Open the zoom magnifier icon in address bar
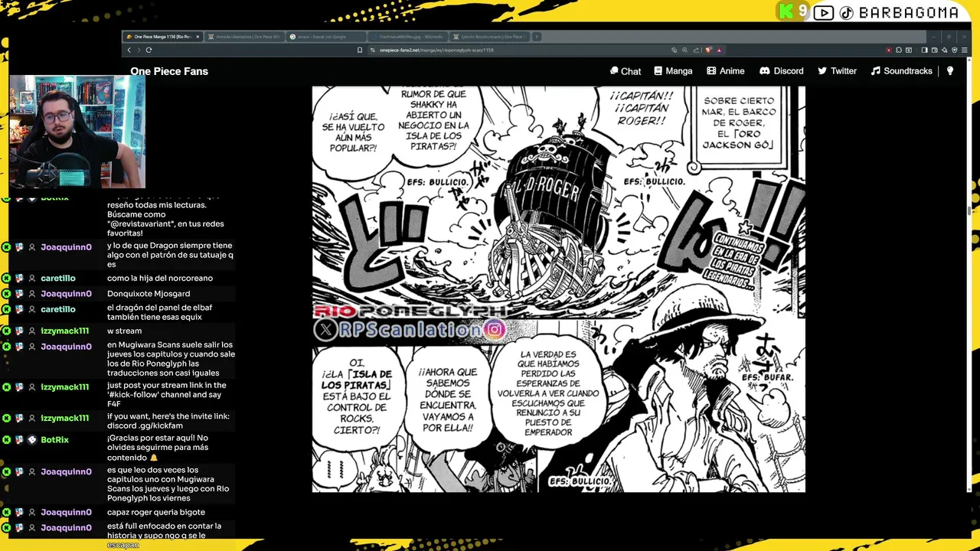The image size is (980, 551). (x=684, y=50)
